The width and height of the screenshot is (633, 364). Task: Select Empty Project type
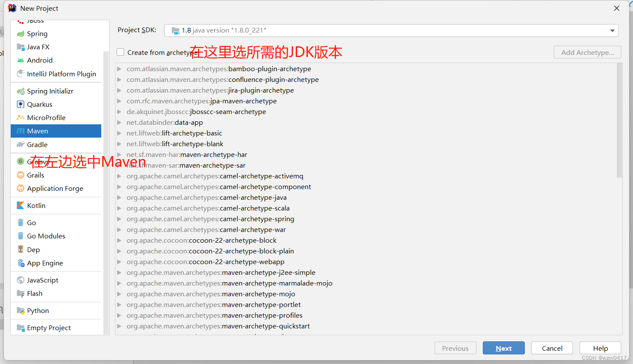point(56,328)
